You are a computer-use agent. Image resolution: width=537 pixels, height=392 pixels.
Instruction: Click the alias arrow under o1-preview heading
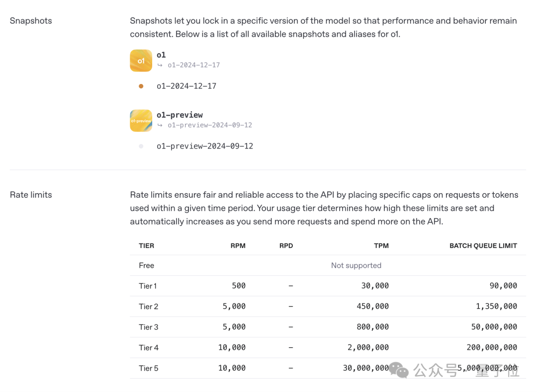tap(160, 125)
